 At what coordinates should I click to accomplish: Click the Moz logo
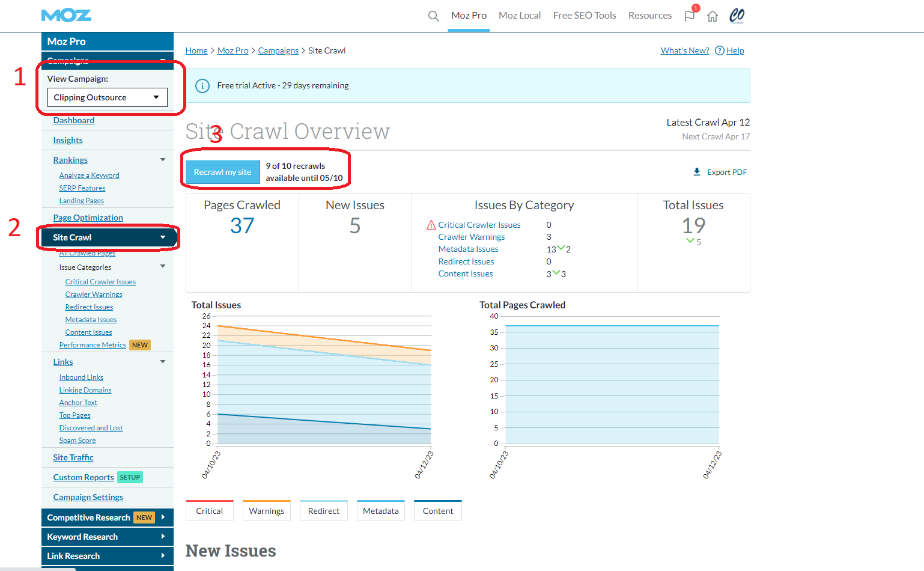point(66,16)
